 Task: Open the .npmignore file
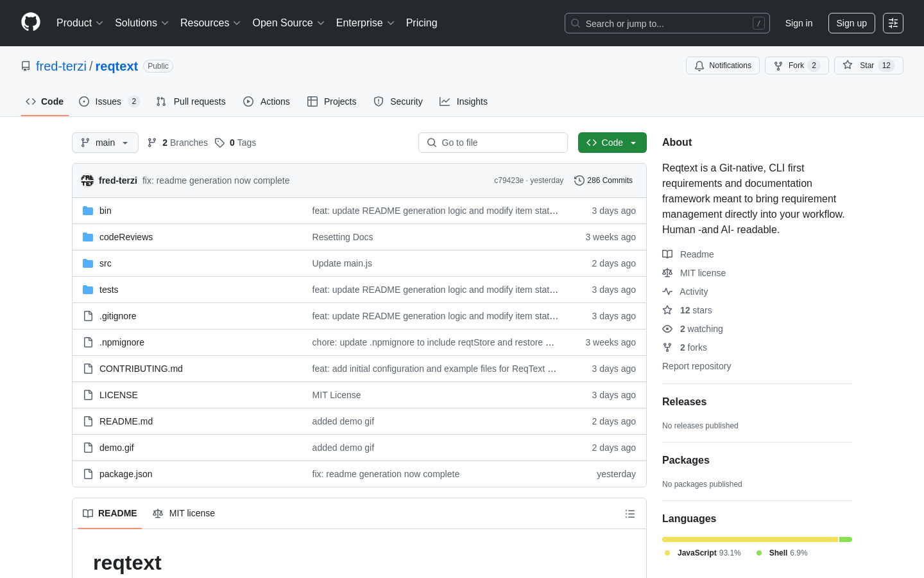click(122, 342)
